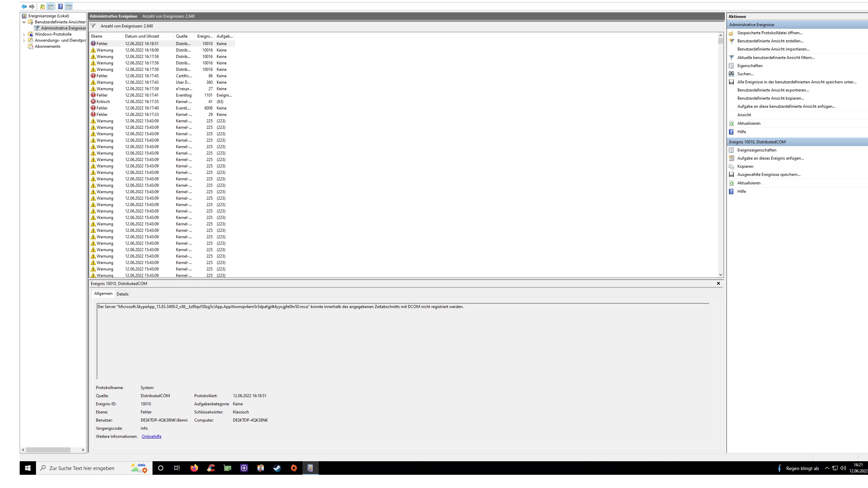Open the Onlinehilfe link
The height and width of the screenshot is (488, 868).
[x=151, y=436]
